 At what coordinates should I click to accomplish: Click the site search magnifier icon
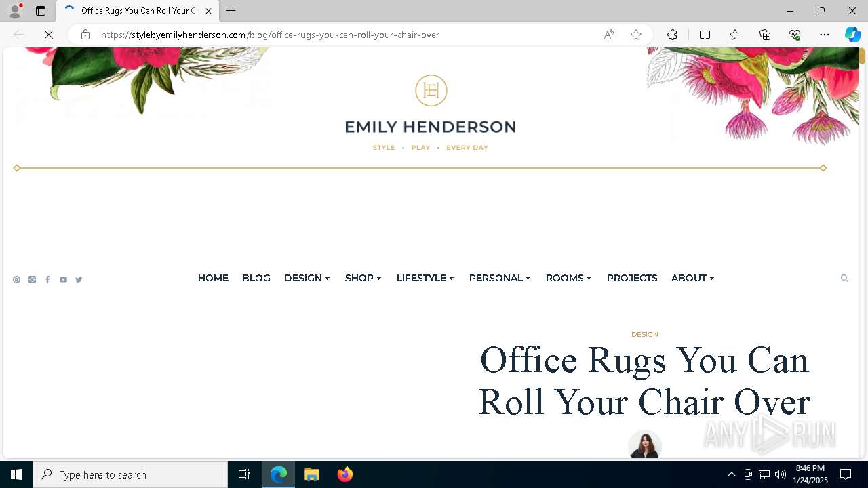pyautogui.click(x=844, y=278)
